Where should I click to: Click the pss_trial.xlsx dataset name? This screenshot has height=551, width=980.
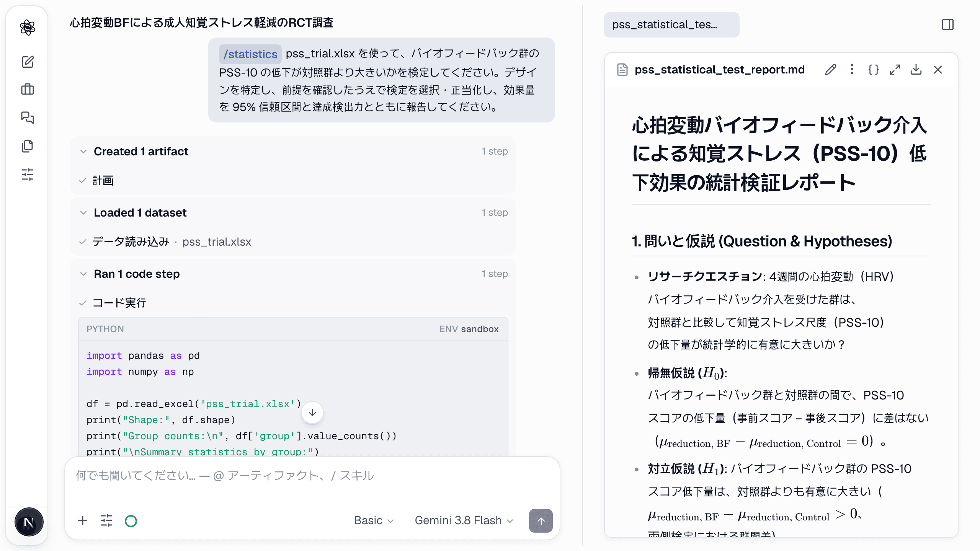[217, 242]
